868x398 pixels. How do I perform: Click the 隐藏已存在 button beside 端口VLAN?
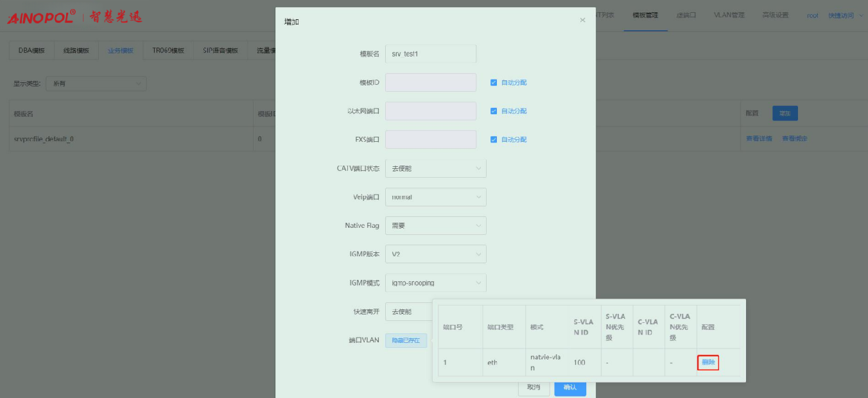[x=406, y=340]
